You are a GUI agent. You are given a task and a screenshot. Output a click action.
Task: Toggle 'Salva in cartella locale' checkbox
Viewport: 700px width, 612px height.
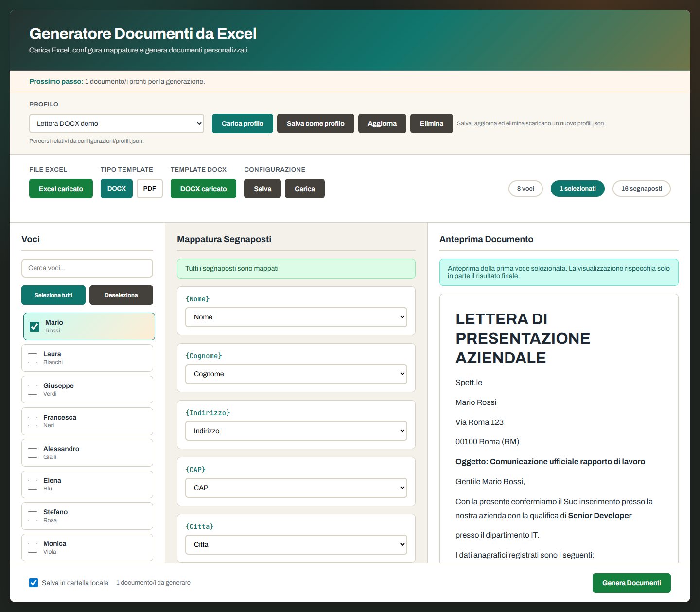[x=34, y=583]
